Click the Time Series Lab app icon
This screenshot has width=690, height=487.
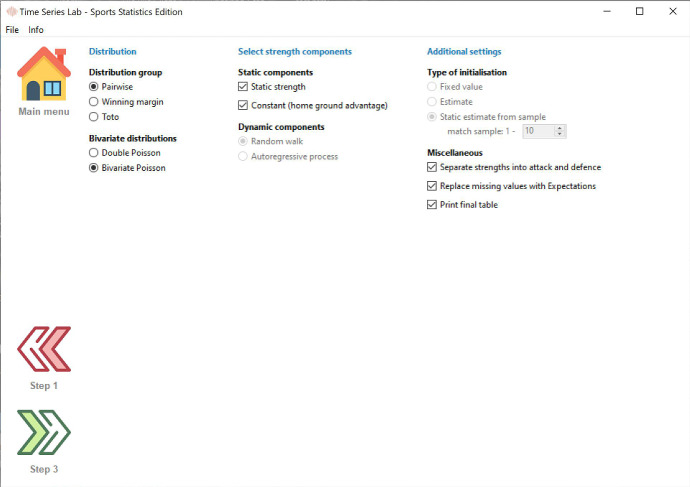tap(11, 11)
